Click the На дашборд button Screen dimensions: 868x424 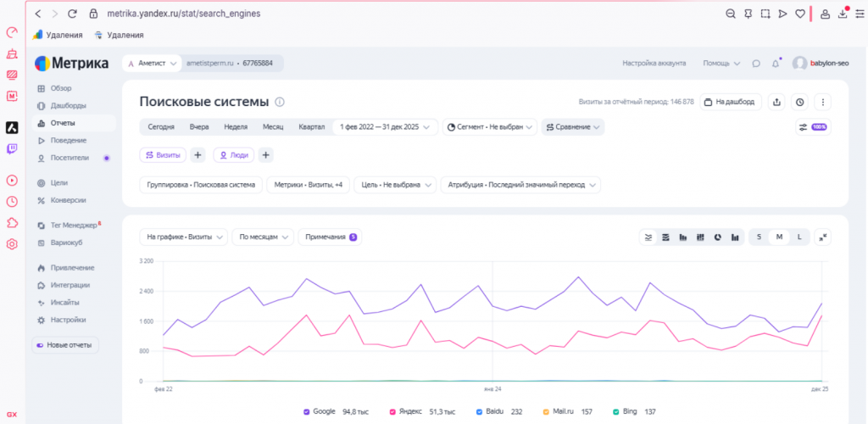click(x=731, y=102)
